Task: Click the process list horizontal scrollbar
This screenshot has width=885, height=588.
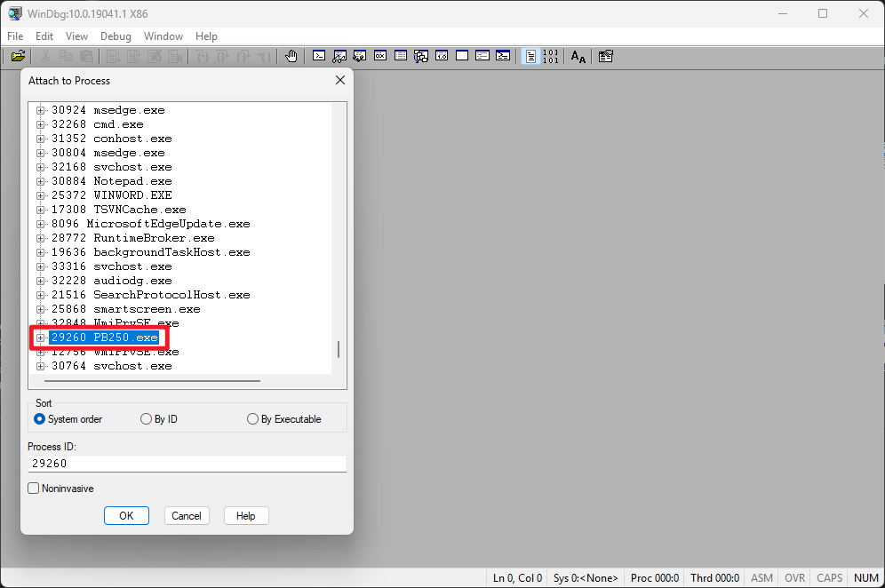Action: pos(151,381)
